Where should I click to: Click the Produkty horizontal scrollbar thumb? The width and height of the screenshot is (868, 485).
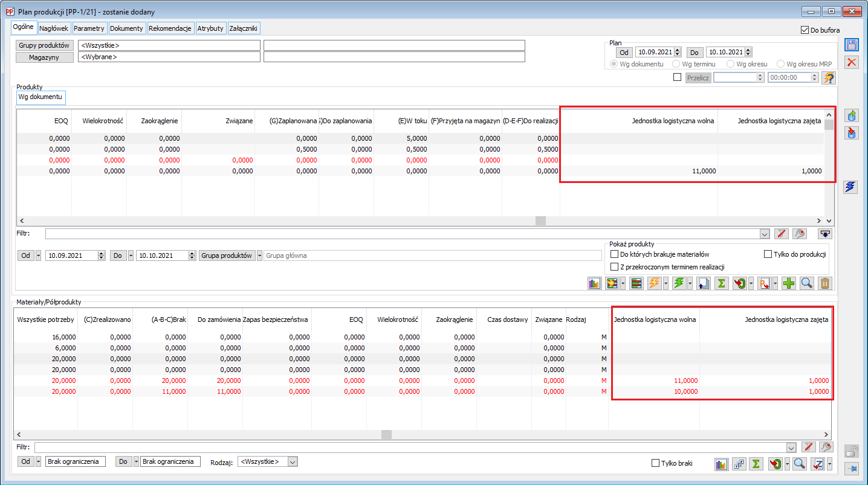pos(540,221)
